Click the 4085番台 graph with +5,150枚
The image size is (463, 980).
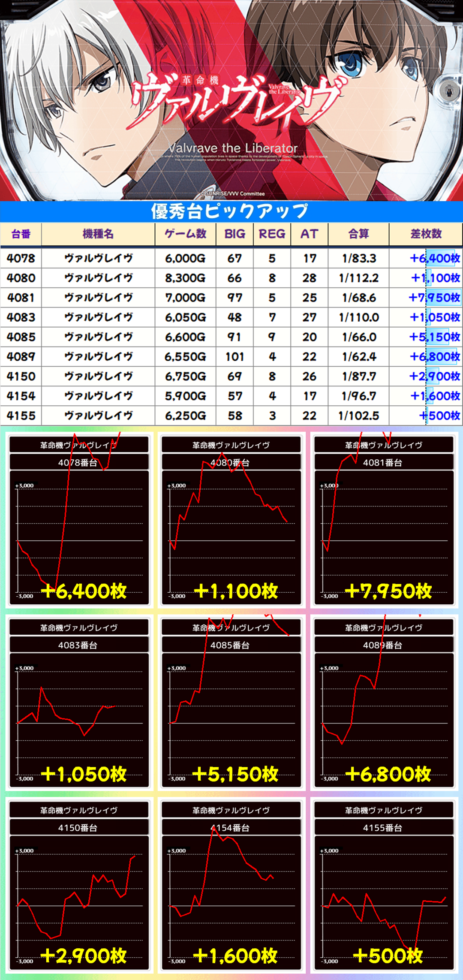coord(231,702)
